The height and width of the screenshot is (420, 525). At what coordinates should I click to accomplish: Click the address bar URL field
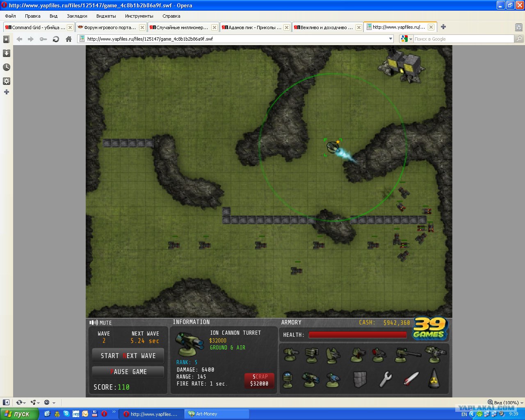pos(236,39)
